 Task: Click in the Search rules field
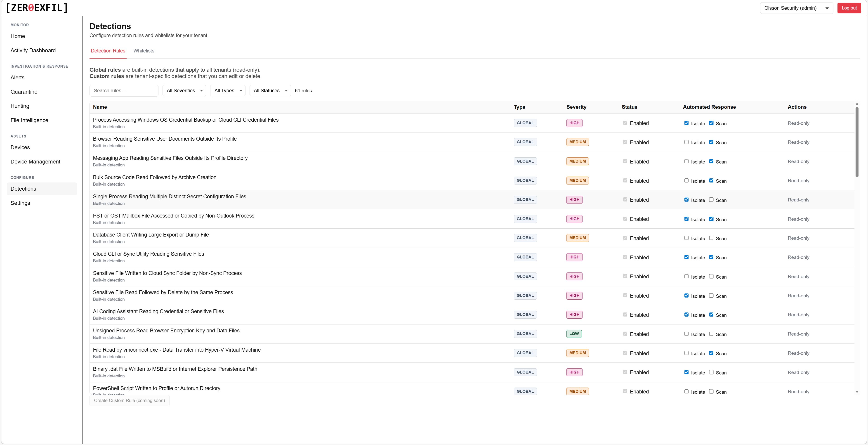[x=124, y=90]
